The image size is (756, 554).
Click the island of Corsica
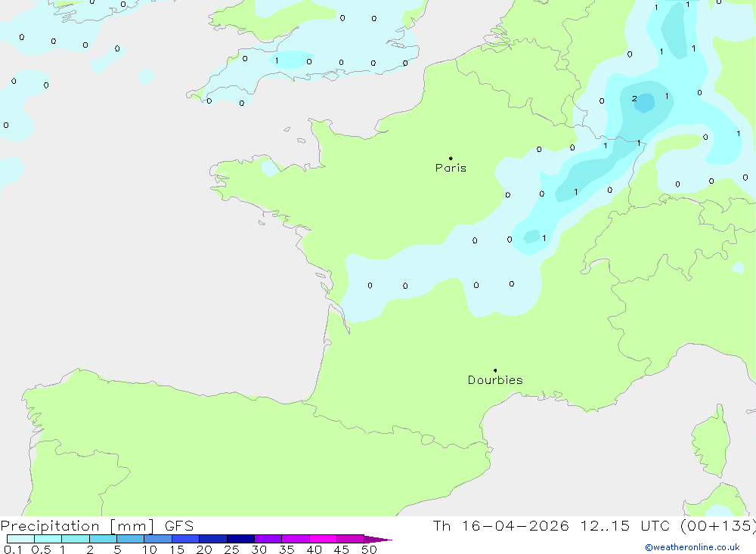coord(711,441)
